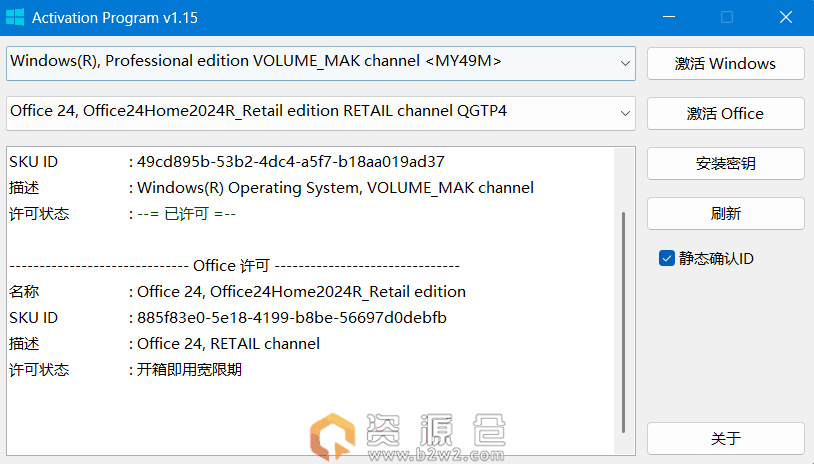Click the 开箱即用宽限期 status text
This screenshot has width=814, height=464.
[189, 370]
